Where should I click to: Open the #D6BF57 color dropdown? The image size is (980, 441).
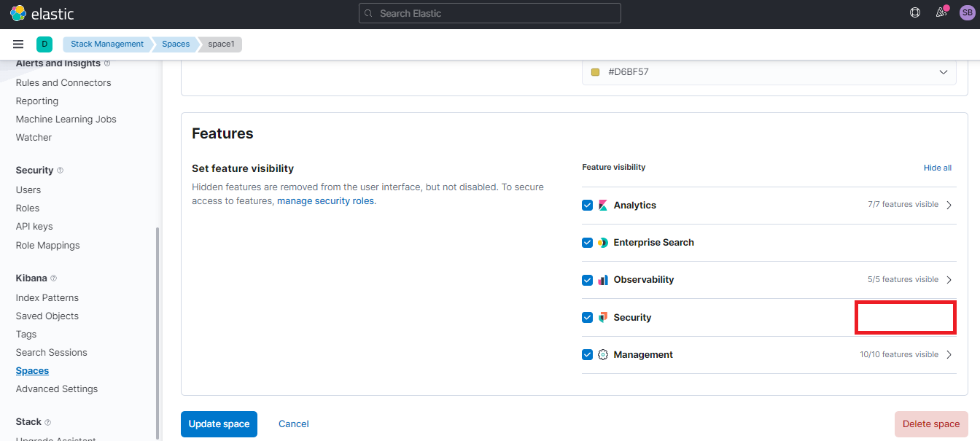pyautogui.click(x=769, y=72)
